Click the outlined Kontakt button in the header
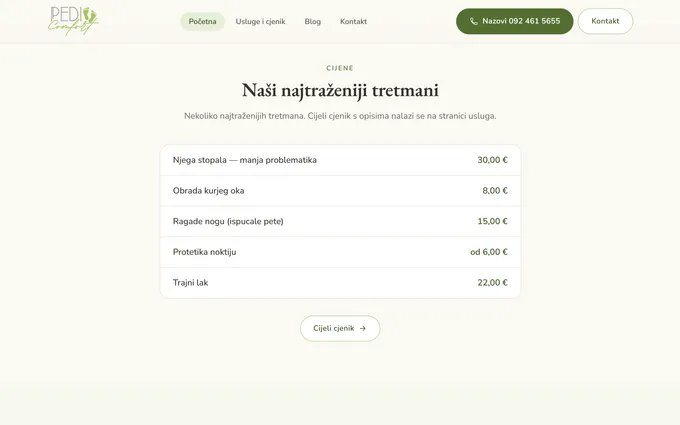 click(605, 21)
